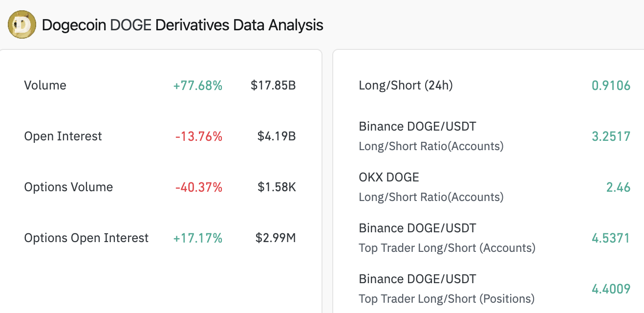Click the Dogecoin coin logo icon
This screenshot has height=313, width=644.
pos(21,24)
